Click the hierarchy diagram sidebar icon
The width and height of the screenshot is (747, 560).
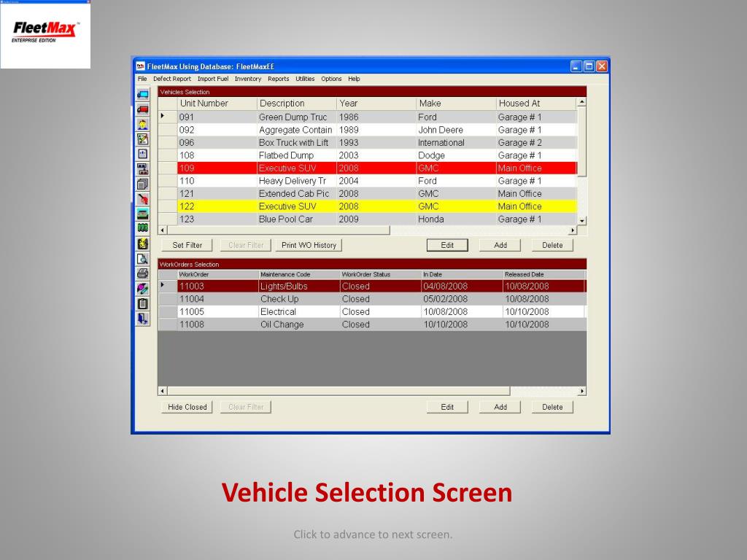coord(142,169)
